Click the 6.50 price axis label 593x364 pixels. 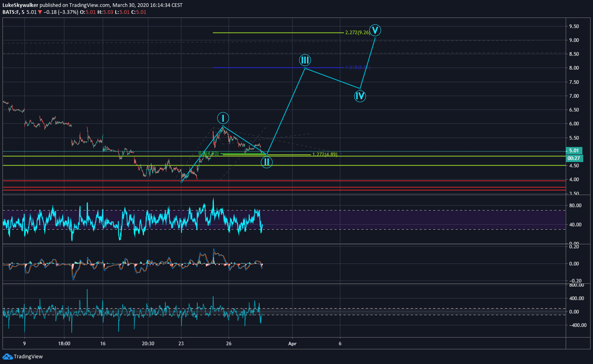click(x=574, y=110)
